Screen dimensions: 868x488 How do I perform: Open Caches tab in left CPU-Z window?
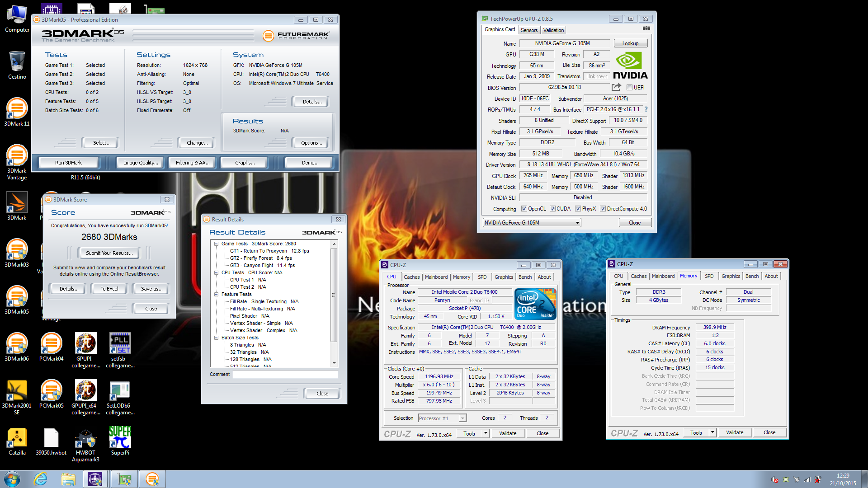coord(411,277)
